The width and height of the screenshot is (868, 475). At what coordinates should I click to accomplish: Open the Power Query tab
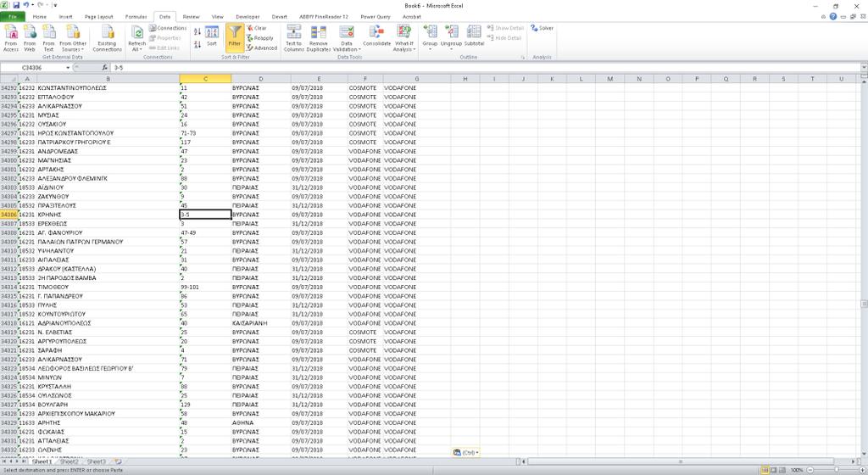click(376, 17)
